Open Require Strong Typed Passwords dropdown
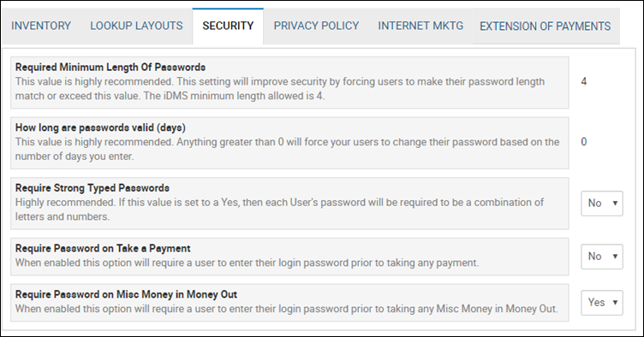Viewport: 644px width, 337px height. [x=602, y=204]
